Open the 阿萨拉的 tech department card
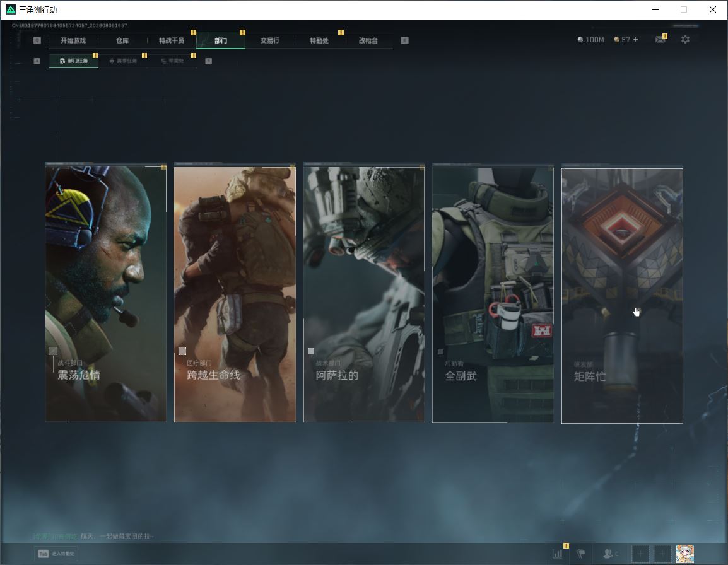 363,294
